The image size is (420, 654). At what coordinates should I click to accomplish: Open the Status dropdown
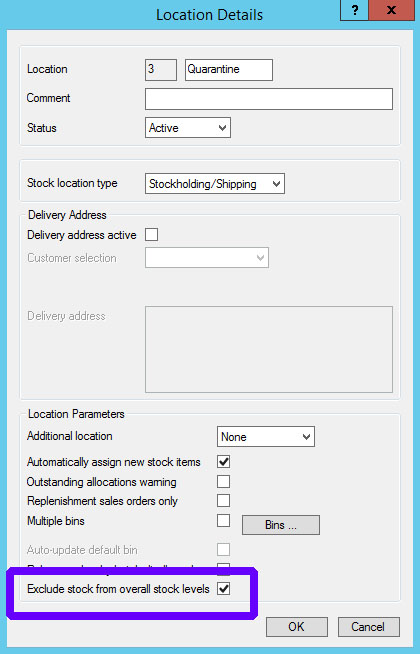(x=188, y=128)
